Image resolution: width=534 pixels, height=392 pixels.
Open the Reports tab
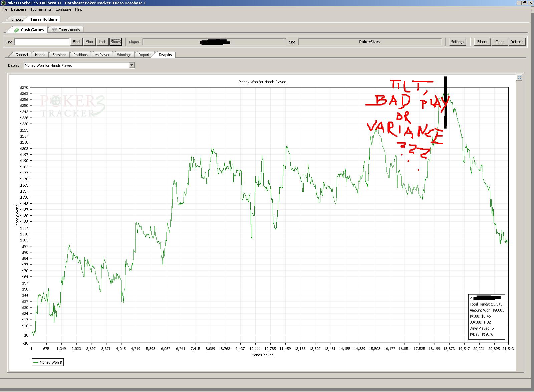pyautogui.click(x=145, y=55)
